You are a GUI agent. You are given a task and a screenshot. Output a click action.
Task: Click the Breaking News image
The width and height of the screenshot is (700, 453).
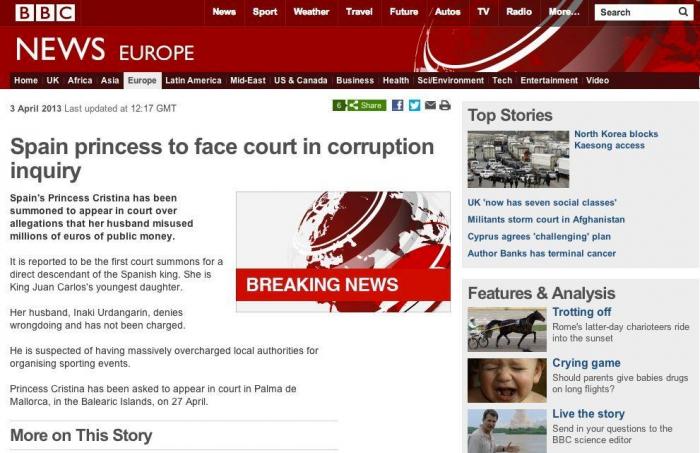[343, 252]
